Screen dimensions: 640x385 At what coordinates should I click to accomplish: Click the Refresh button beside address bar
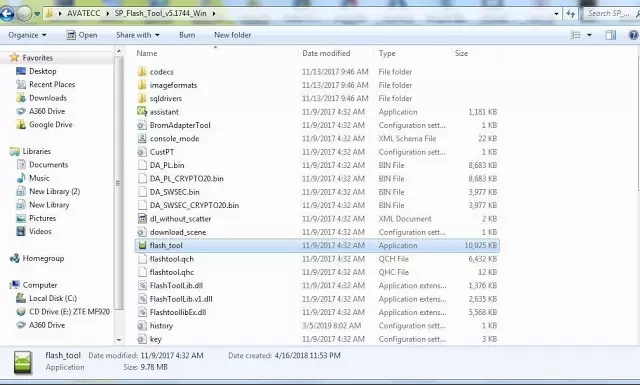pos(570,13)
